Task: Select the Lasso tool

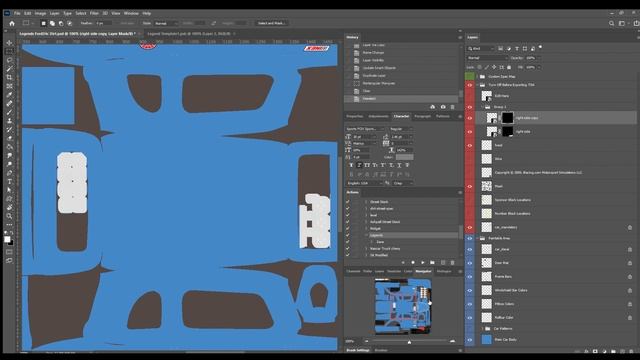Action: (x=9, y=60)
